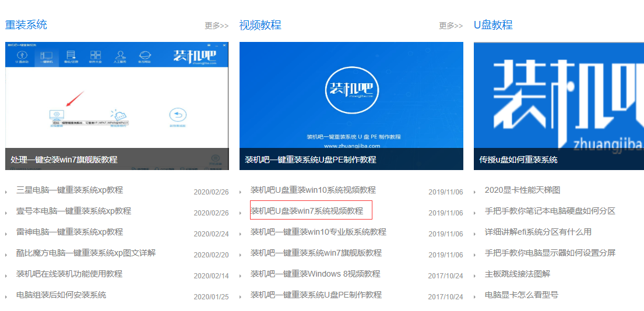Select the 雷神电脑一键重装系统xp教程 link

tap(69, 232)
